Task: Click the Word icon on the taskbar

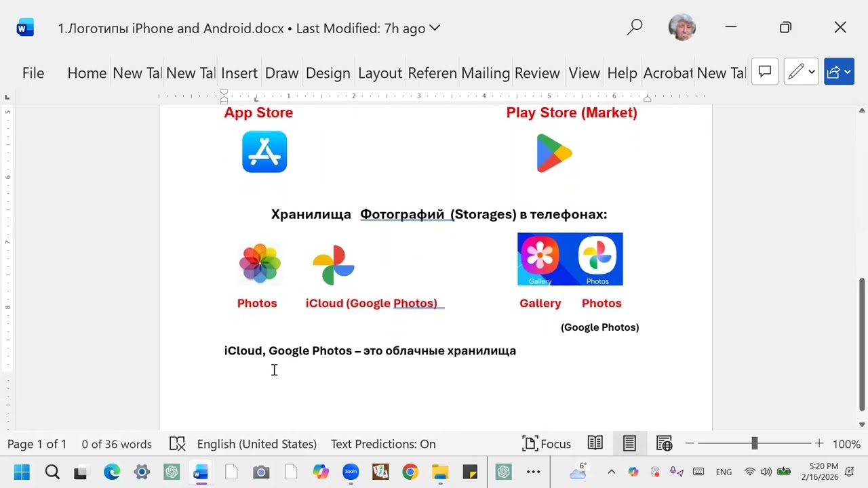Action: click(x=201, y=472)
